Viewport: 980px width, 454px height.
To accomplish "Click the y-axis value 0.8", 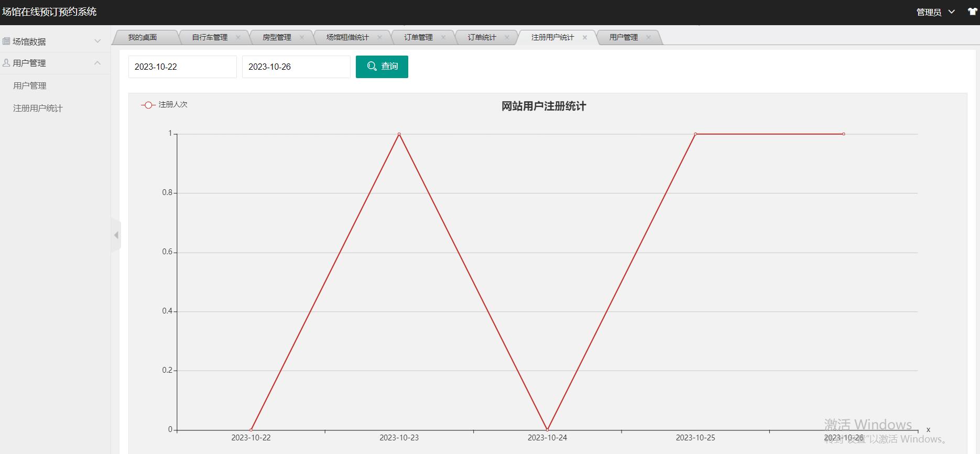I will (167, 193).
